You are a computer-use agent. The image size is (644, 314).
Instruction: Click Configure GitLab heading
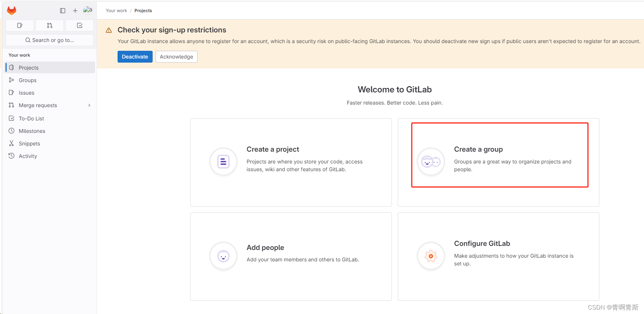pos(482,243)
